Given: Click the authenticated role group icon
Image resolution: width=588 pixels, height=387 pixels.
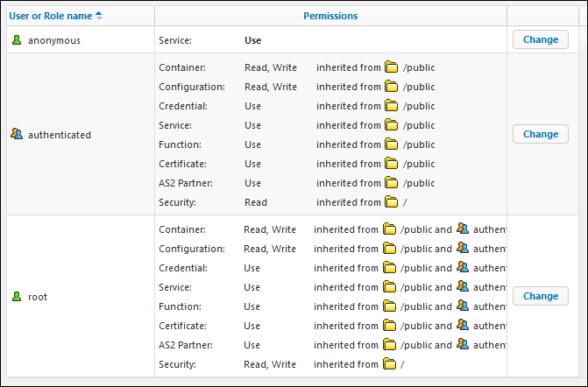Looking at the screenshot, I should pos(17,135).
